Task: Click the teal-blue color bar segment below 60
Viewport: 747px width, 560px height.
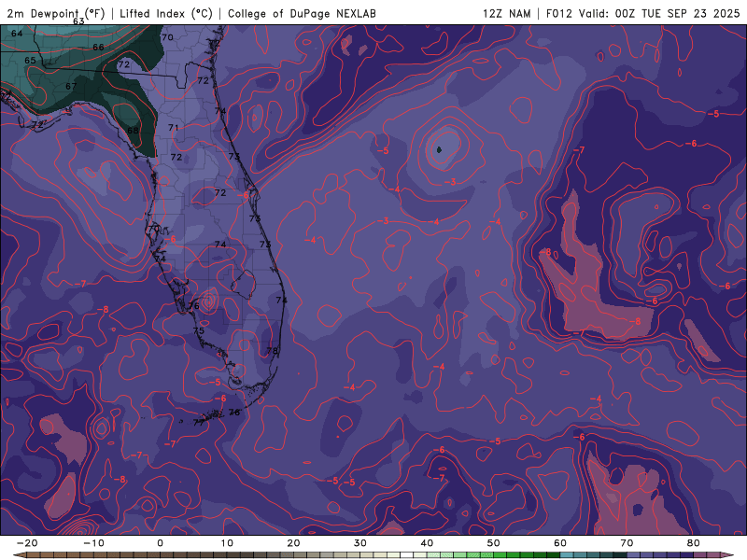Action: [x=567, y=555]
